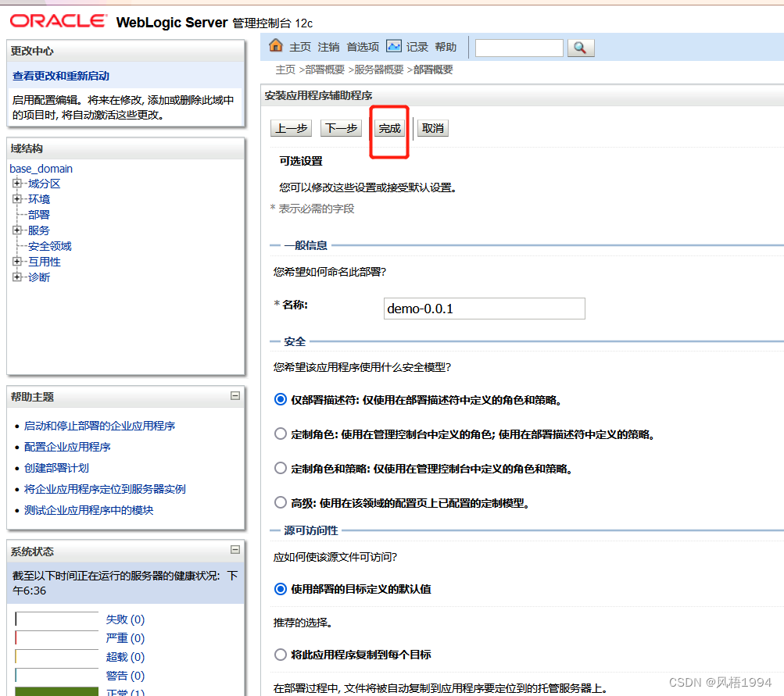Click 主页 in the breadcrumb
Viewport: 784px width, 696px height.
coord(285,70)
